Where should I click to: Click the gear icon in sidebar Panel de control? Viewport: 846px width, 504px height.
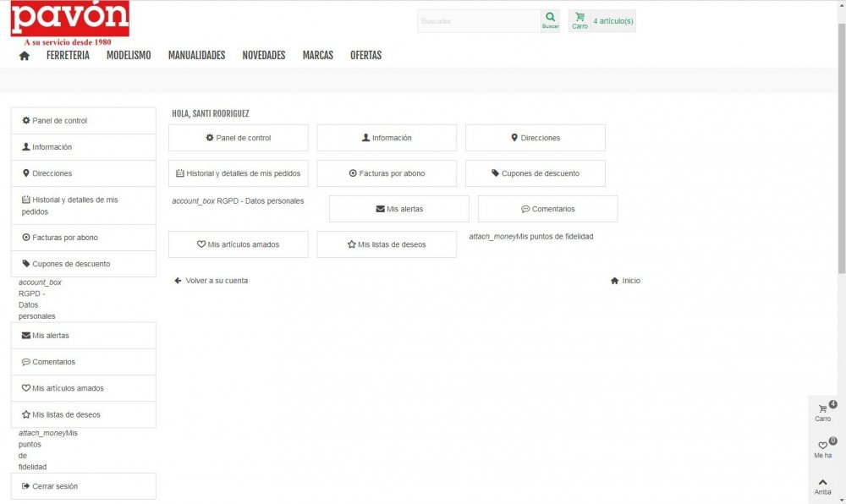pyautogui.click(x=26, y=120)
